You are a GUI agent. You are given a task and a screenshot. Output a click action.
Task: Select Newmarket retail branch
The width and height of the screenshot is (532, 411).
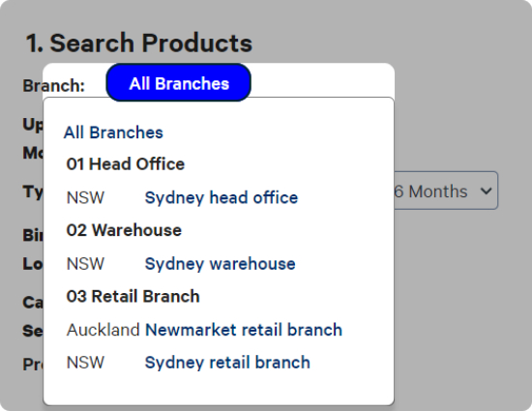tap(244, 330)
